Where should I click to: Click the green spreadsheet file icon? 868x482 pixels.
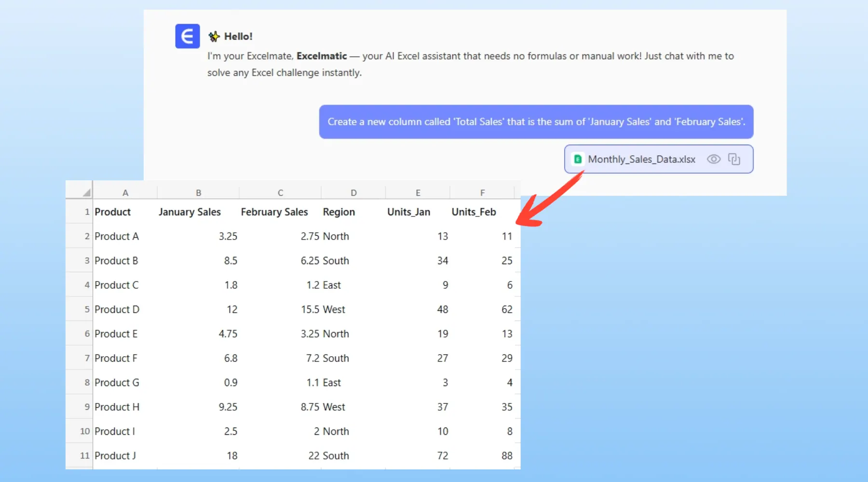(577, 160)
